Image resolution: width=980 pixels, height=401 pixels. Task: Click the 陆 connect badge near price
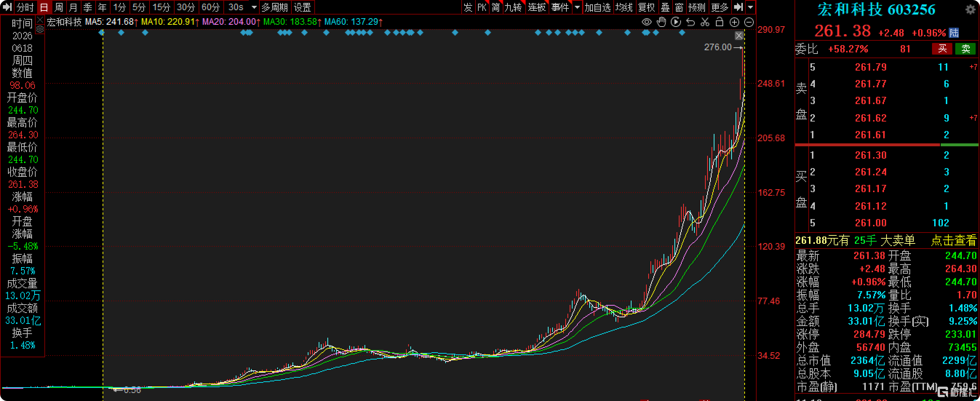pyautogui.click(x=954, y=33)
